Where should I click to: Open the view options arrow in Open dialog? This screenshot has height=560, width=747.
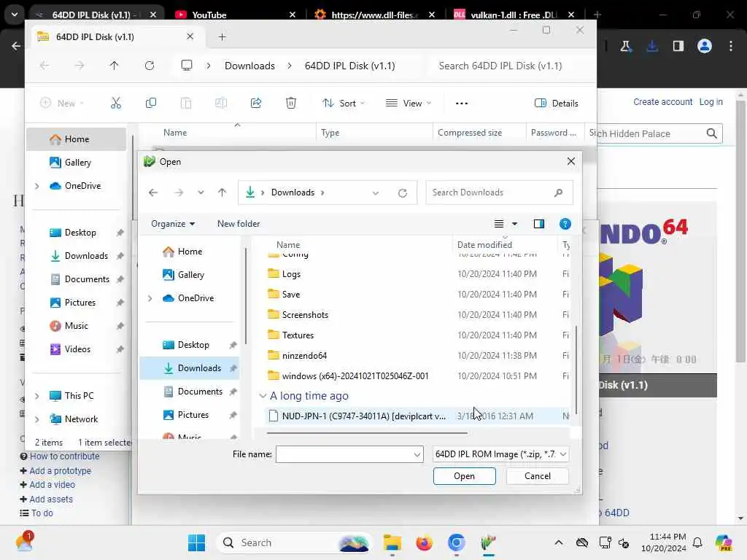click(x=514, y=224)
